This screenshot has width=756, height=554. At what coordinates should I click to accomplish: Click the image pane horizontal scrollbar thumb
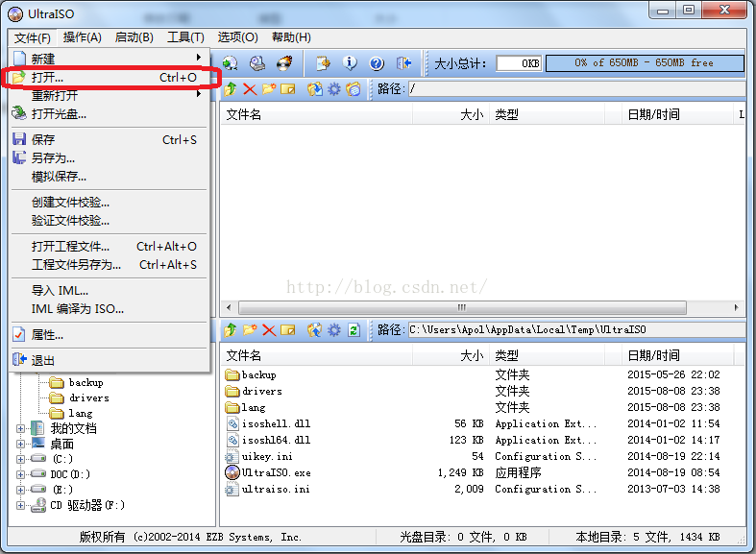tap(462, 307)
